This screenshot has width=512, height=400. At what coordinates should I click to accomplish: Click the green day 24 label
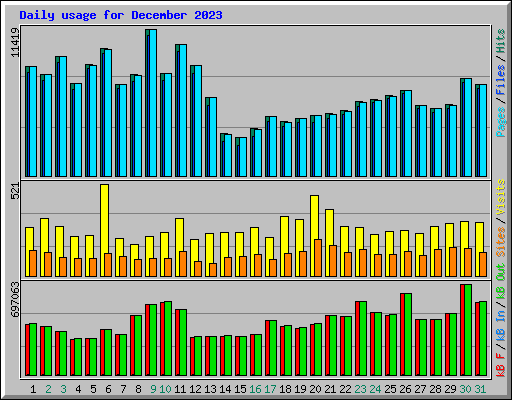click(x=375, y=389)
